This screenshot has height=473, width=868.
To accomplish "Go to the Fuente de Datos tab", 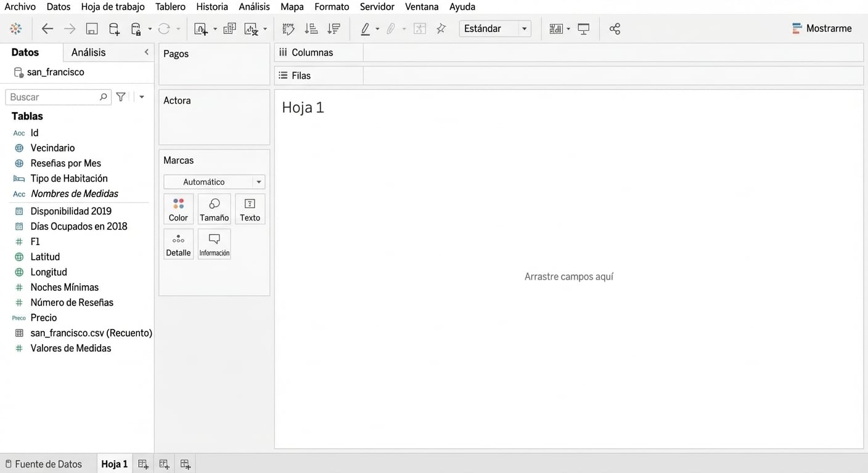I will click(43, 464).
